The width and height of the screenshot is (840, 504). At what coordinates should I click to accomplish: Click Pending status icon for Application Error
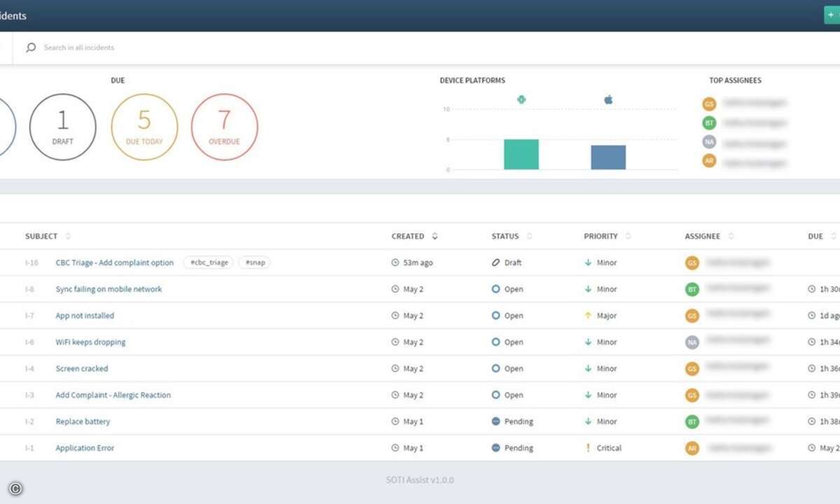point(496,448)
